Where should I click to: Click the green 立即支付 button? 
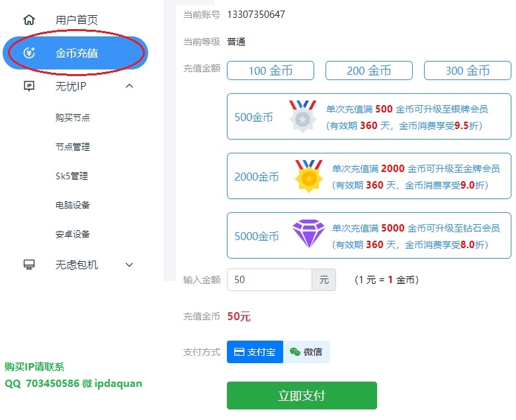(302, 396)
